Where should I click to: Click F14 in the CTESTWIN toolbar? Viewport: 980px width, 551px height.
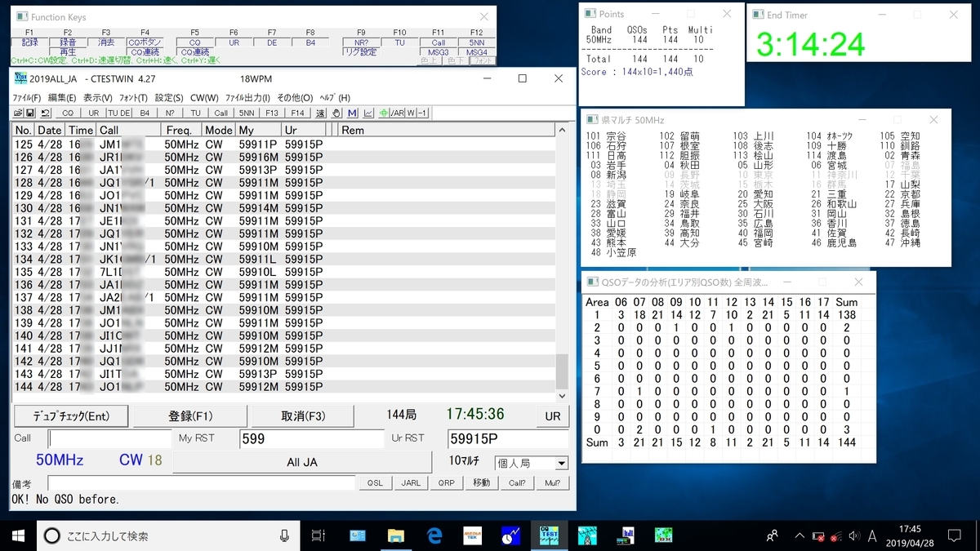297,113
